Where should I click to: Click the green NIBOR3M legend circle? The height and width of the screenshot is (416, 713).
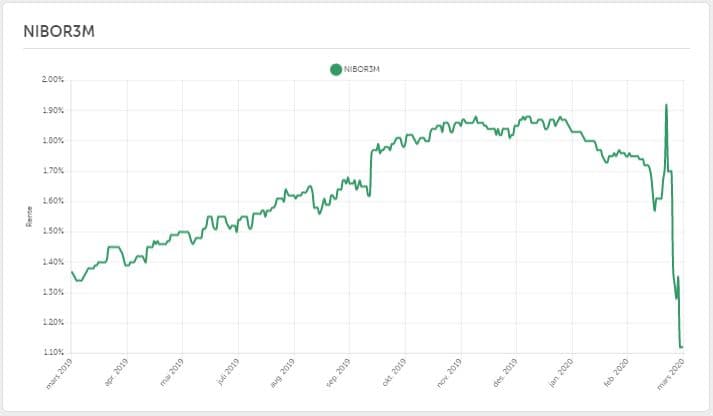[335, 69]
